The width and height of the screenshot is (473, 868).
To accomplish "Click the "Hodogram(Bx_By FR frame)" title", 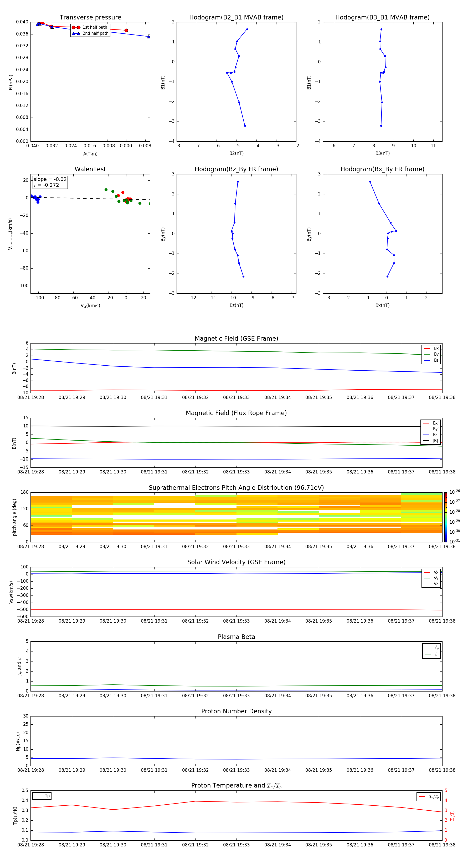I will point(382,169).
